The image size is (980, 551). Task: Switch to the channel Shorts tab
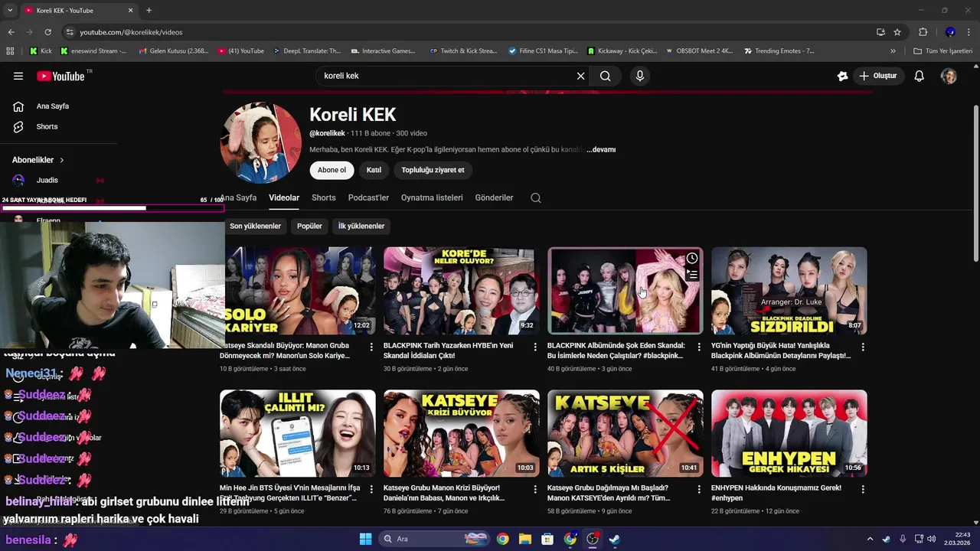pyautogui.click(x=324, y=197)
